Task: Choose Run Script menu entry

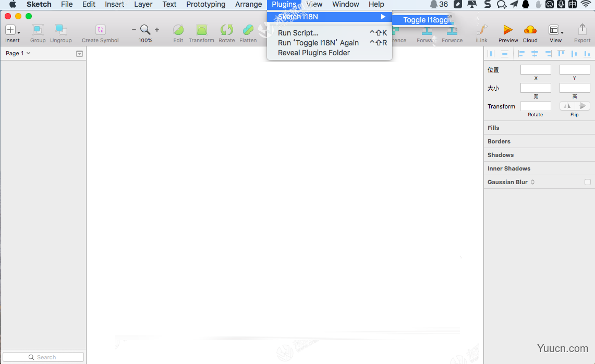Action: pos(330,33)
